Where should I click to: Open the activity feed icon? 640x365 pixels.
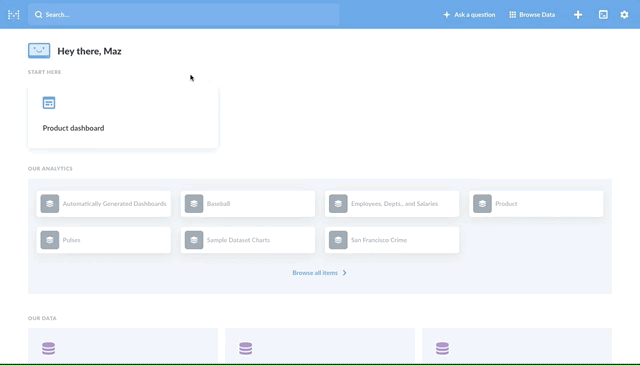coord(603,15)
